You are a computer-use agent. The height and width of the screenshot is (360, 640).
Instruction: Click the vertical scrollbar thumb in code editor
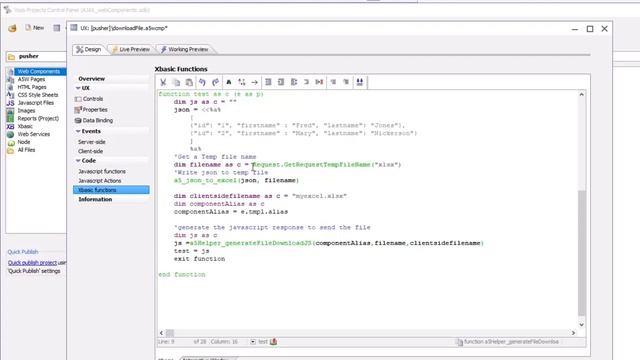(582, 252)
